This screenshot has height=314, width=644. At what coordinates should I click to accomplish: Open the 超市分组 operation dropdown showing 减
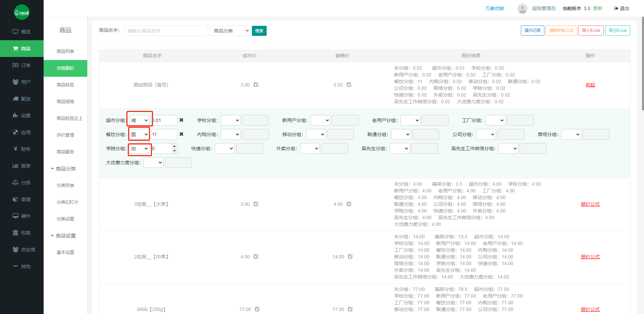140,120
